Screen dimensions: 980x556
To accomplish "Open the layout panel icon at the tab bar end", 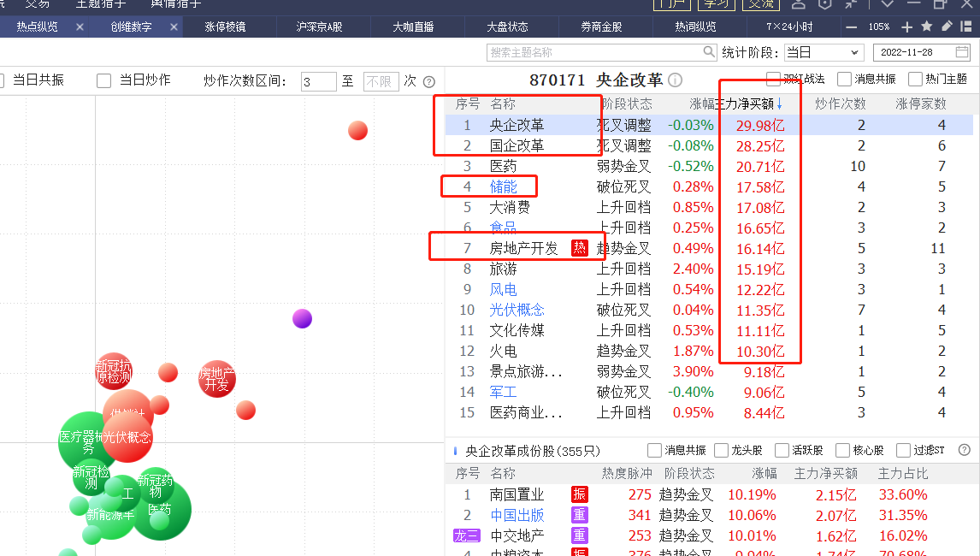I will click(966, 27).
